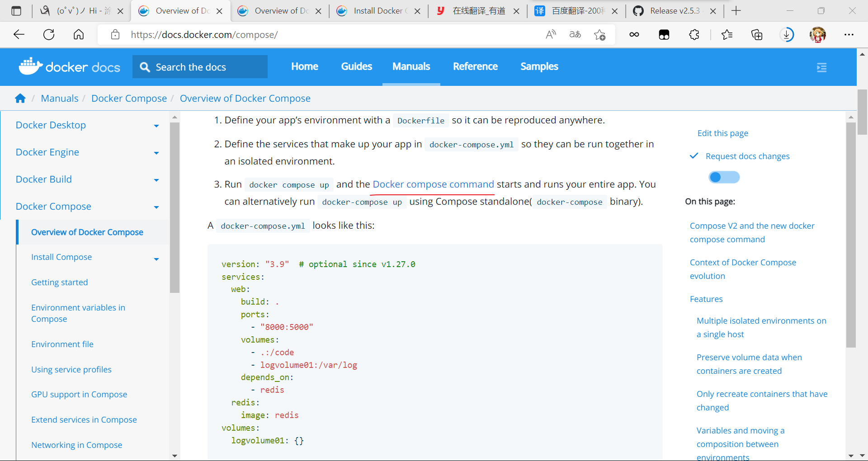
Task: Open the Reference nav item
Action: (475, 66)
